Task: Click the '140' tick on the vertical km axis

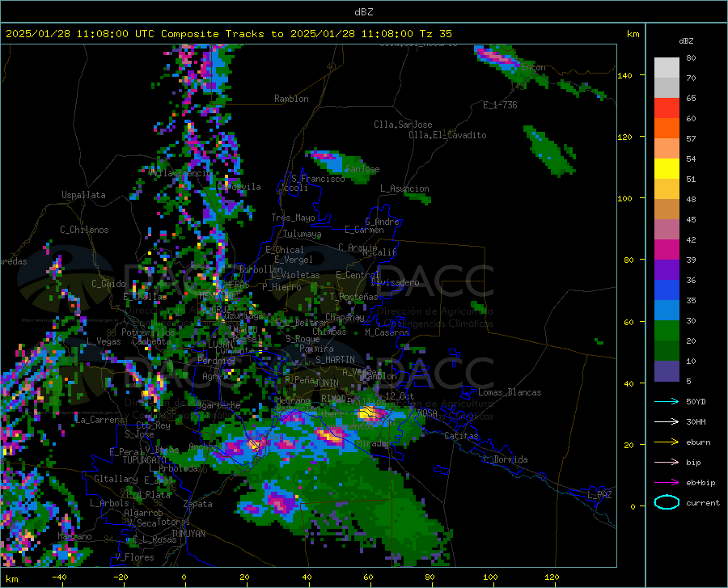Action: coord(625,75)
